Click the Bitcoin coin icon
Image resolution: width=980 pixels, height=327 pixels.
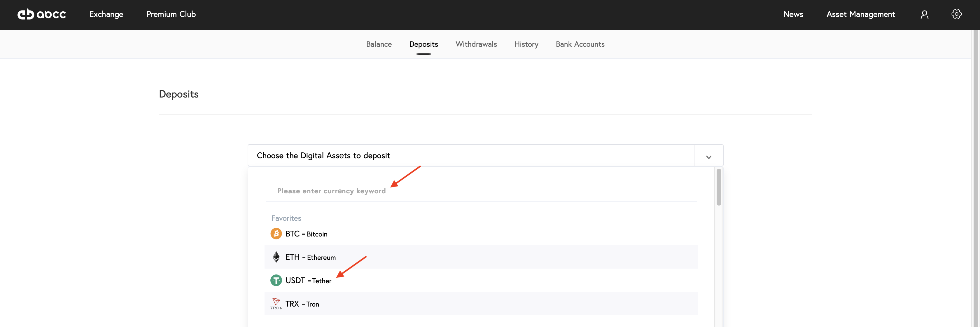[276, 234]
